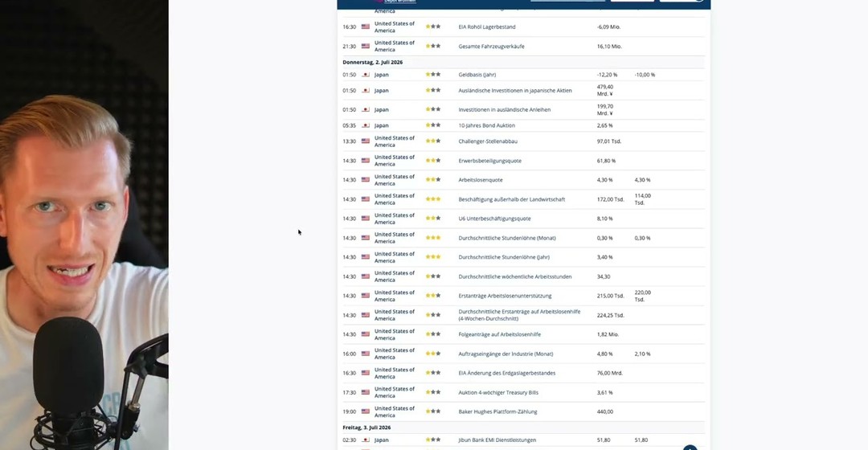Click the Freitag, 3. Juli 2026 date header
Screen dimensions: 868x450
pyautogui.click(x=366, y=427)
